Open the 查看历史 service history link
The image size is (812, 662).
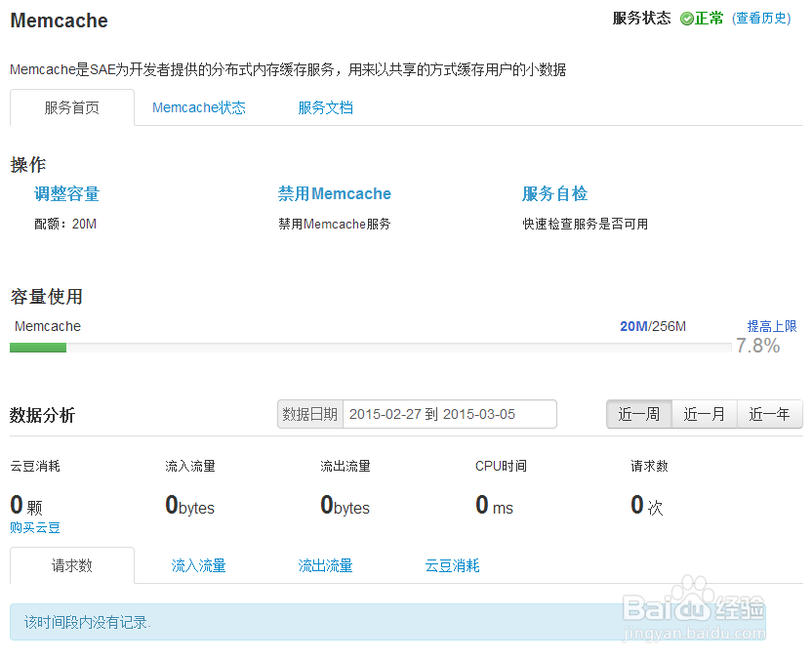[x=761, y=19]
